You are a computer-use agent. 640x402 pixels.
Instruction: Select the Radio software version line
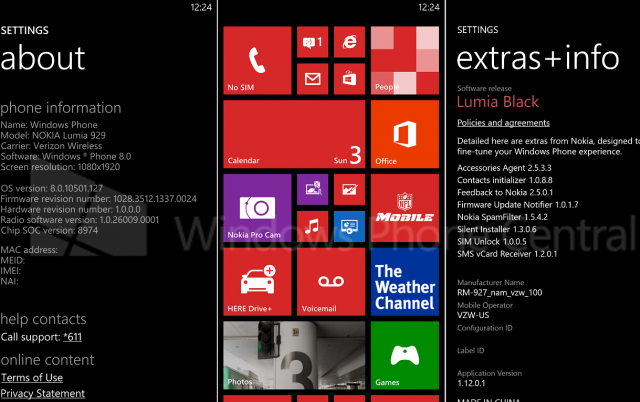[x=80, y=220]
